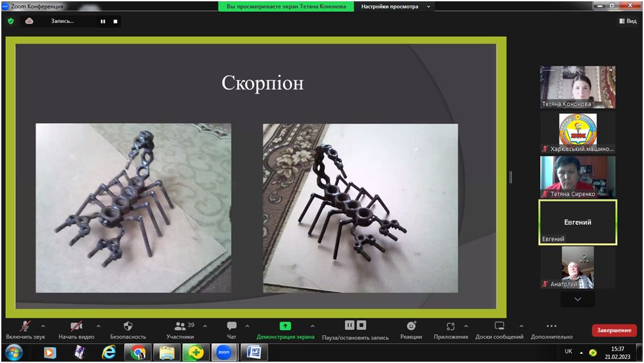Open the Дополнительно more options menu
This screenshot has width=644, height=363.
(552, 329)
